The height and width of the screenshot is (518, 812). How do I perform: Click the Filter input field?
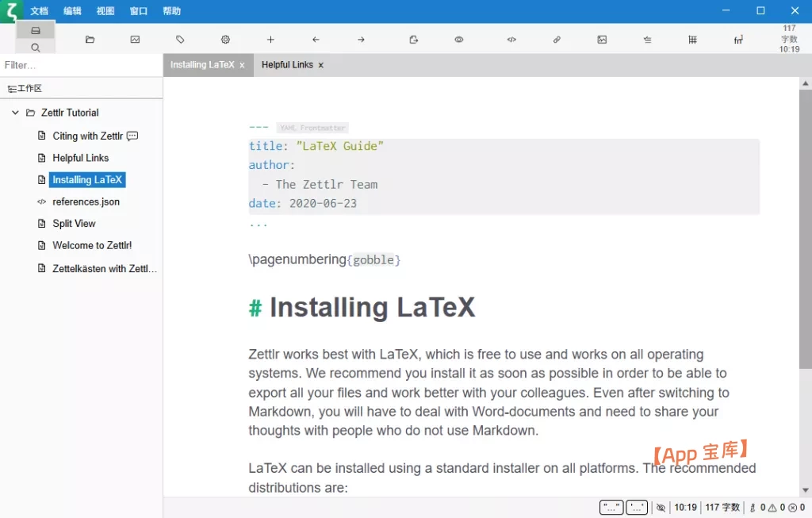[81, 65]
